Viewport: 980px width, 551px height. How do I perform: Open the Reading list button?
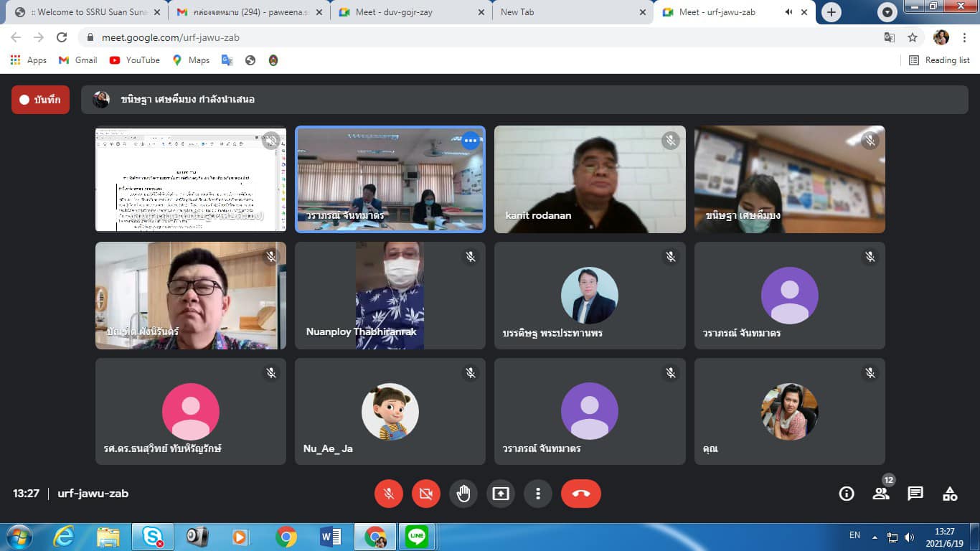pos(940,60)
